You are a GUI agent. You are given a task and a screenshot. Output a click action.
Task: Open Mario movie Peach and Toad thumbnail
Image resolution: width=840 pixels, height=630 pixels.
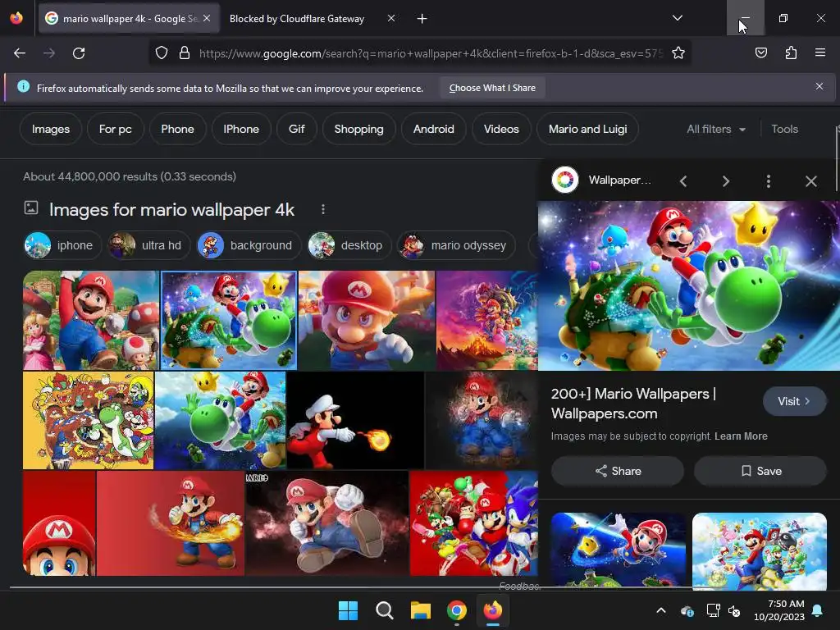91,321
